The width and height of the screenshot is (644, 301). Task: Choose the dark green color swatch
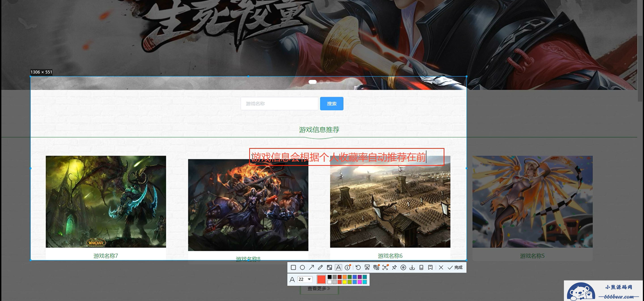point(349,277)
